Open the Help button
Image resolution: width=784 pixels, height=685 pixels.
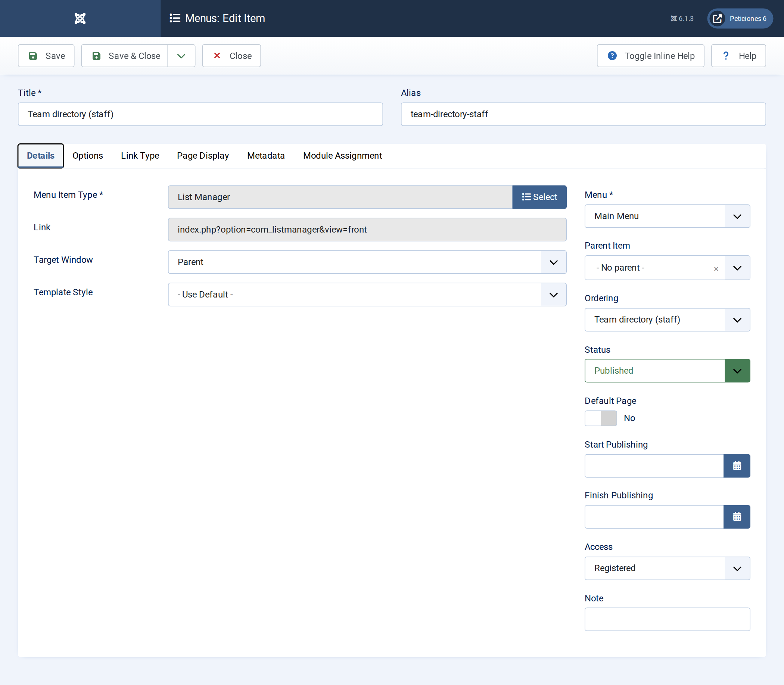(x=738, y=56)
